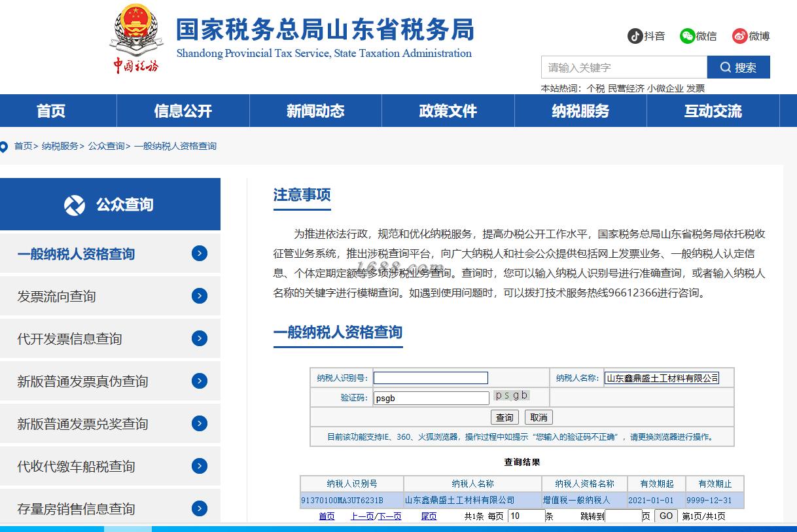Click result cell 91370100MA3UT6231B
Image resolution: width=797 pixels, height=532 pixels.
tap(351, 500)
